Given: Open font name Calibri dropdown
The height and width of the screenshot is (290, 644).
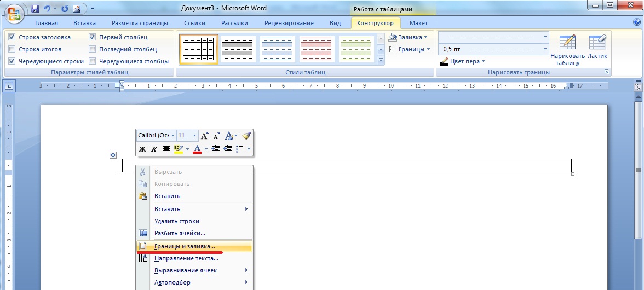Looking at the screenshot, I should click(173, 135).
